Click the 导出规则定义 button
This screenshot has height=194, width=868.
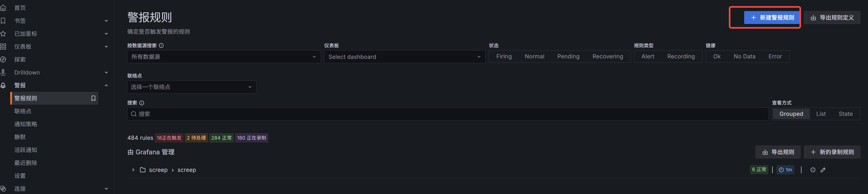coord(832,18)
